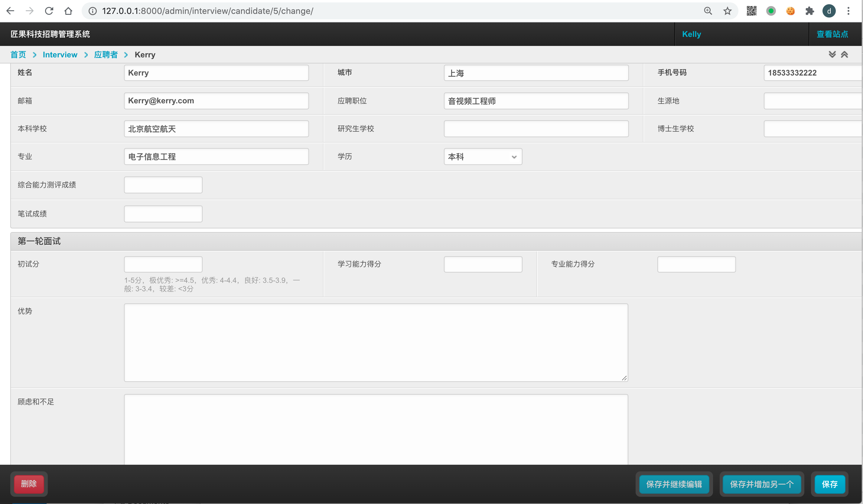This screenshot has width=863, height=504.
Task: Open the 学历 dropdown showing 本科
Action: [x=483, y=157]
